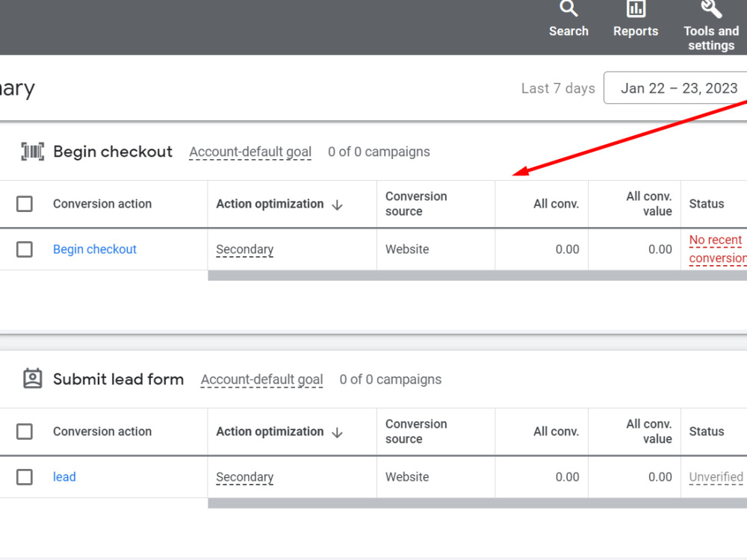Screen dimensions: 747x560
Task: Click the Last 7 days label
Action: click(558, 88)
